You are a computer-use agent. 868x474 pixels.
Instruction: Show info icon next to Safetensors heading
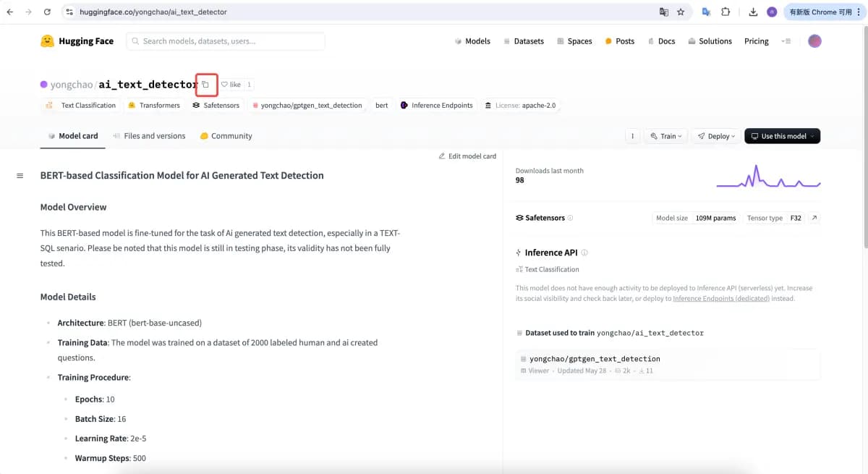pyautogui.click(x=570, y=218)
